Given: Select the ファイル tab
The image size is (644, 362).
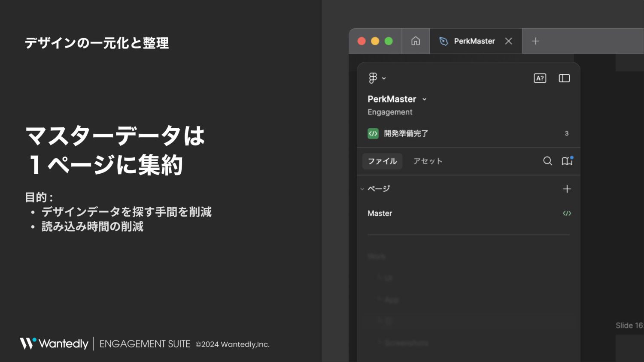Looking at the screenshot, I should coord(382,161).
